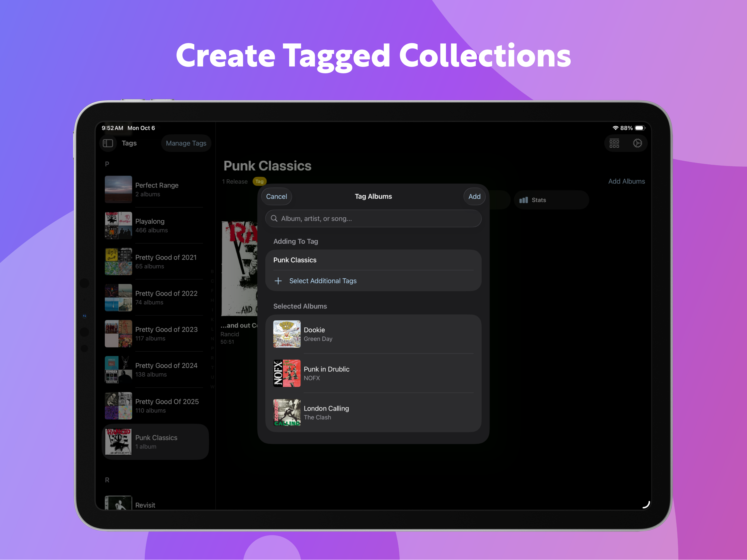Cancel the Tag Albums dialog
The image size is (747, 560).
coord(276,196)
